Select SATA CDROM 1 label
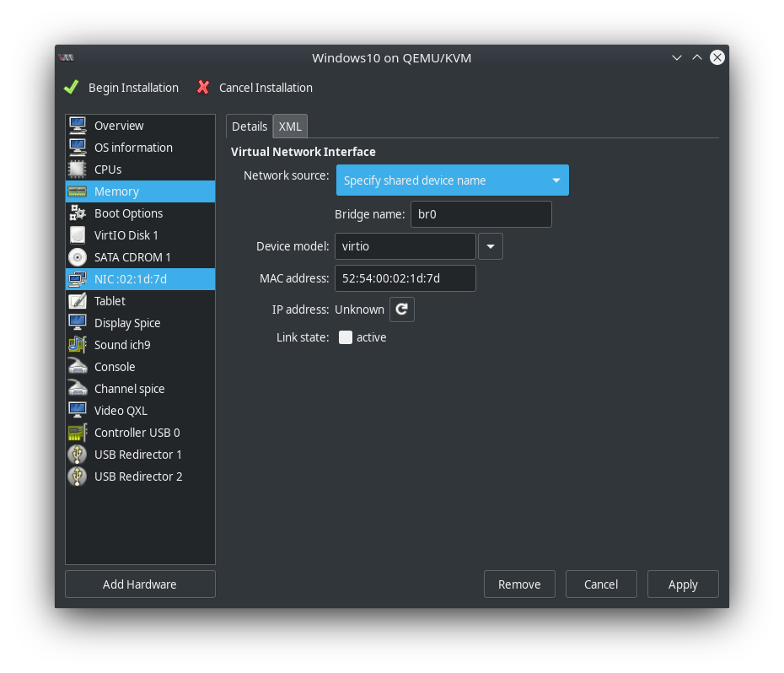 [x=132, y=257]
